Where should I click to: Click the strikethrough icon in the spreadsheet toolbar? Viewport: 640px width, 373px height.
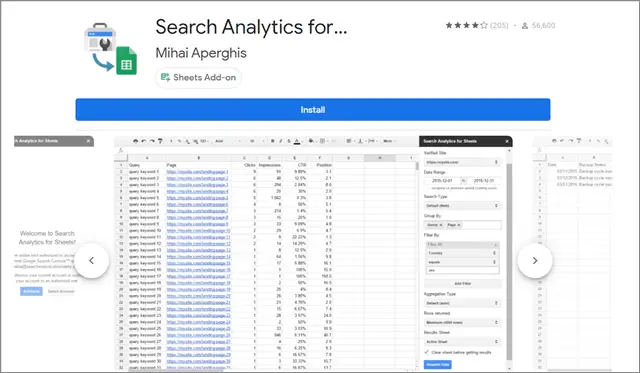pyautogui.click(x=289, y=141)
